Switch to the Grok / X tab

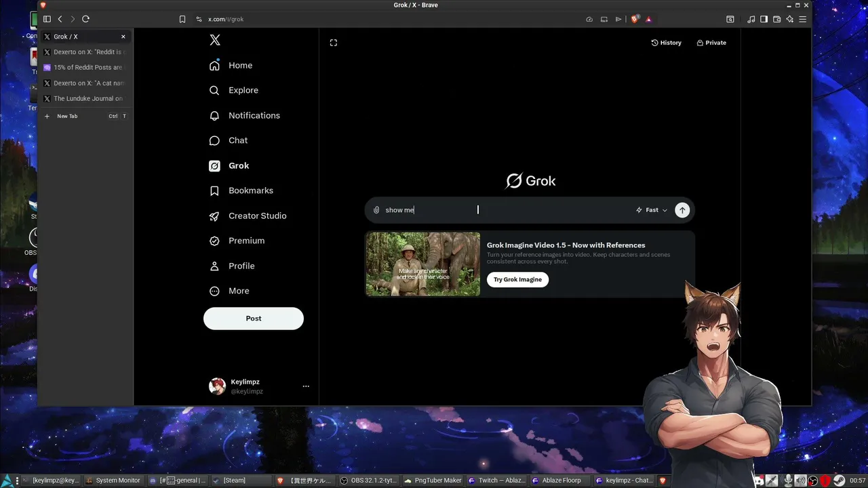point(85,37)
